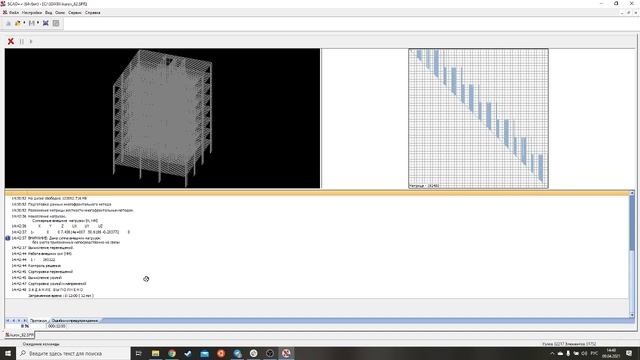Viewport: 640px width, 360px height.
Task: Click the OneDrive cloud tray icon
Action: coord(560,353)
